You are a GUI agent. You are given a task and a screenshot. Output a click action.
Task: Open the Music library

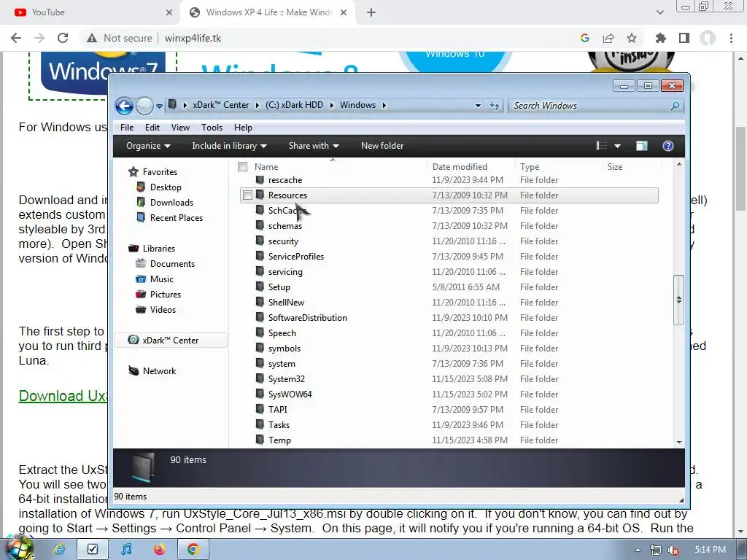[x=161, y=279]
